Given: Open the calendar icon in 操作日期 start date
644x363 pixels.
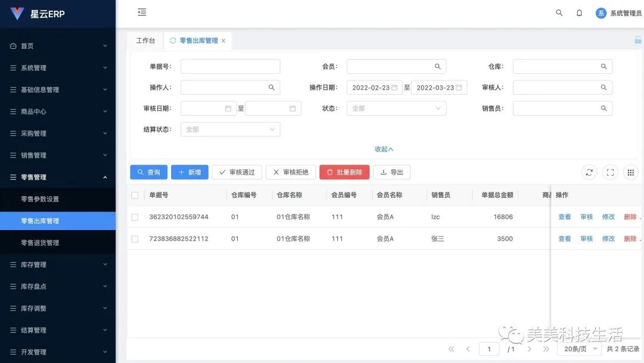Looking at the screenshot, I should [x=395, y=87].
